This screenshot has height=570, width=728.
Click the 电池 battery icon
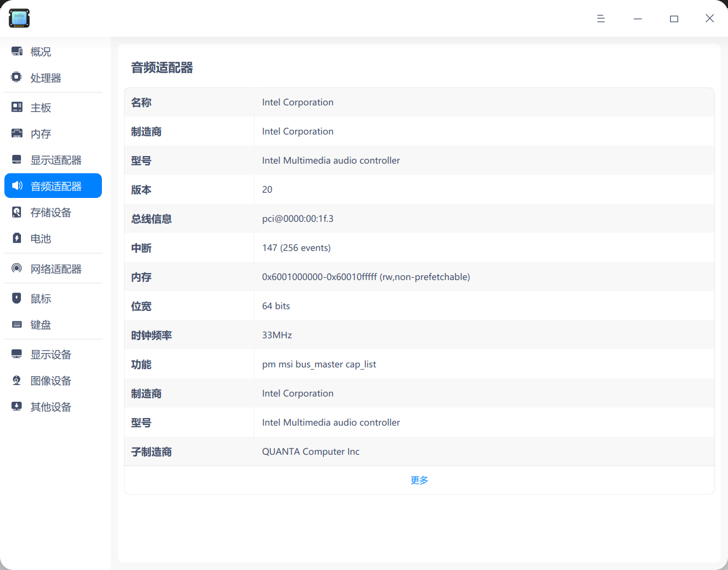[17, 238]
